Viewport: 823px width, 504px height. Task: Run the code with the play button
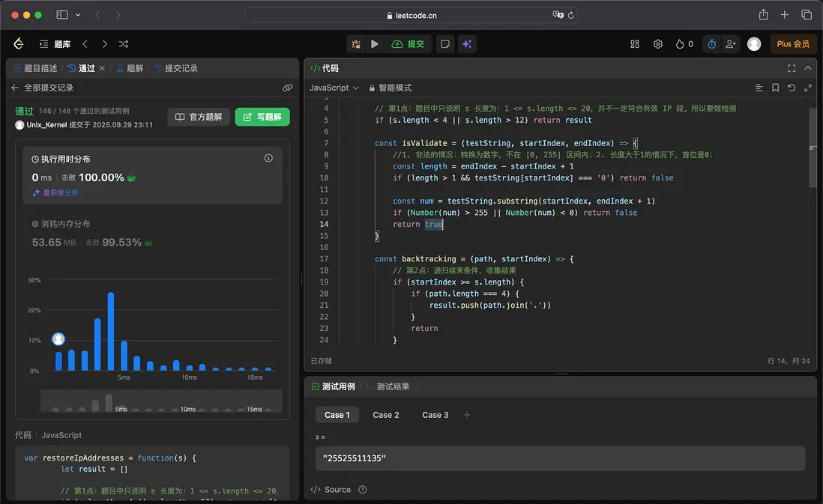(x=375, y=44)
